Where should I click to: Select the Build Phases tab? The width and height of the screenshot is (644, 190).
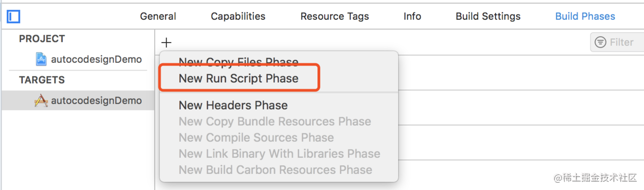585,17
